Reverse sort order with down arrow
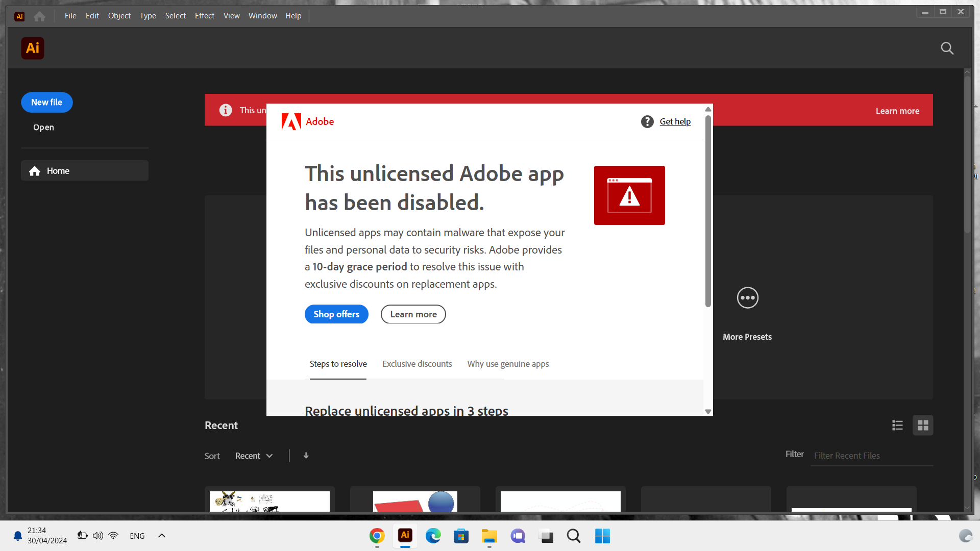980x551 pixels. [x=306, y=456]
